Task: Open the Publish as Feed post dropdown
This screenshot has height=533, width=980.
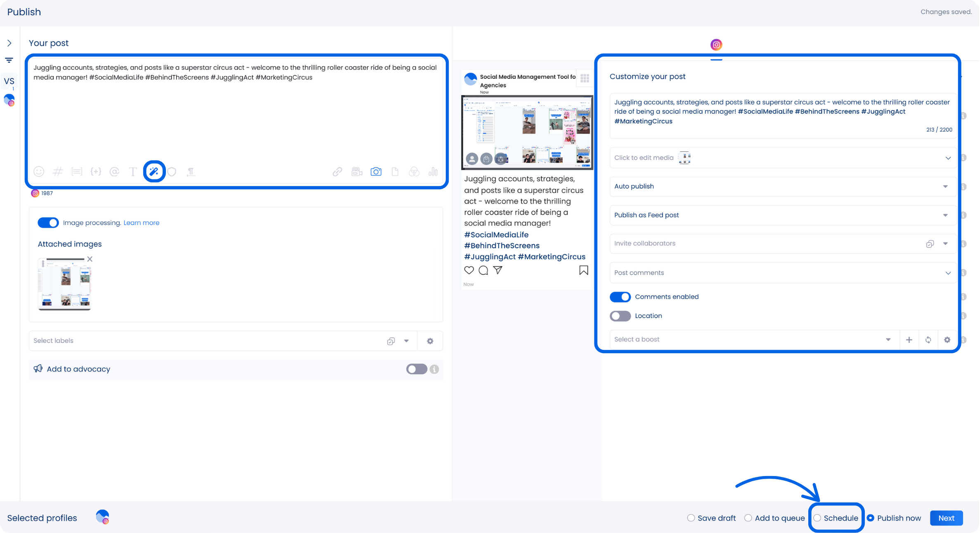Action: click(783, 215)
